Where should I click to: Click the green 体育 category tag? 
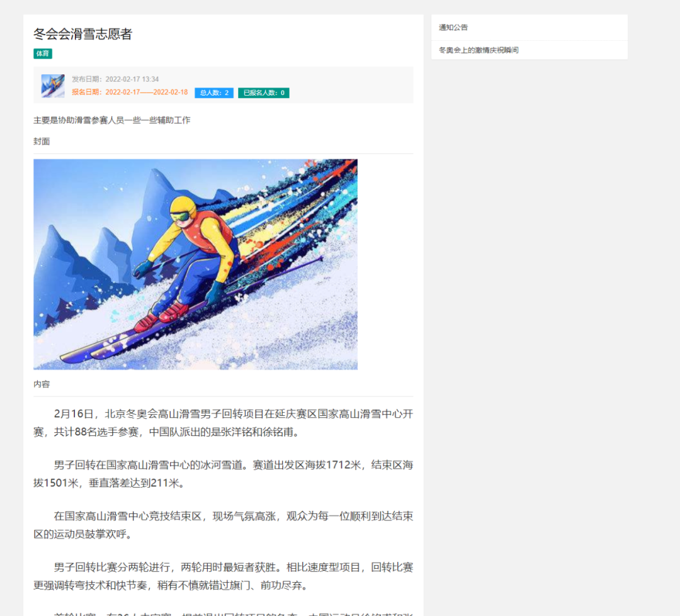(43, 53)
